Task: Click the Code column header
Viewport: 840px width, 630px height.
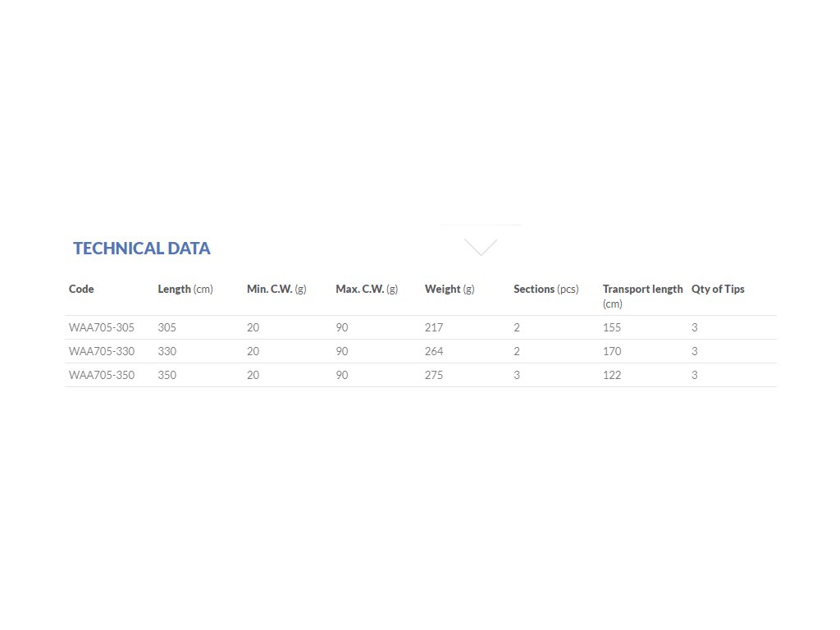Action: 81,289
